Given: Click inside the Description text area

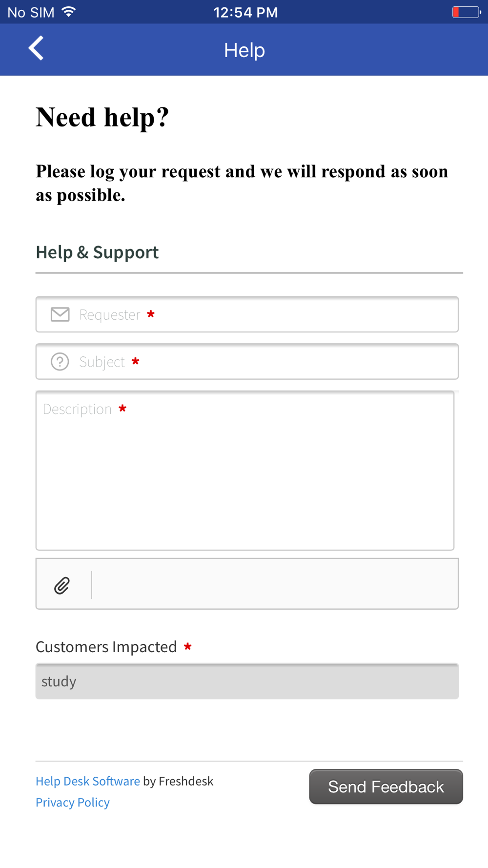Looking at the screenshot, I should coord(245,471).
